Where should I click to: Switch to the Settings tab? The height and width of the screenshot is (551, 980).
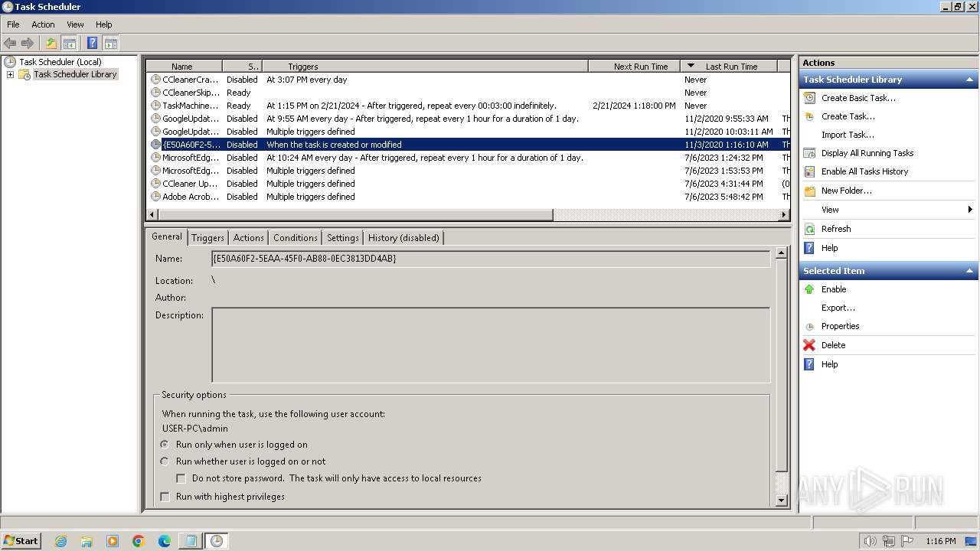(x=343, y=238)
